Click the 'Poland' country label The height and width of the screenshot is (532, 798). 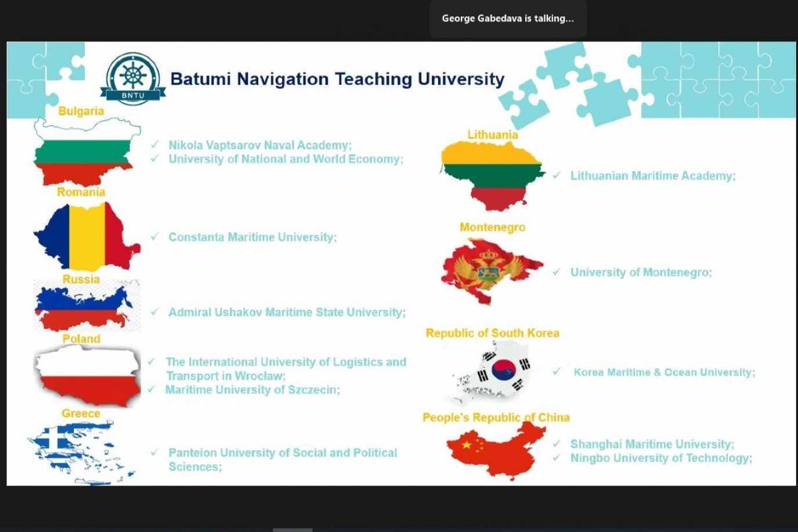tap(81, 339)
